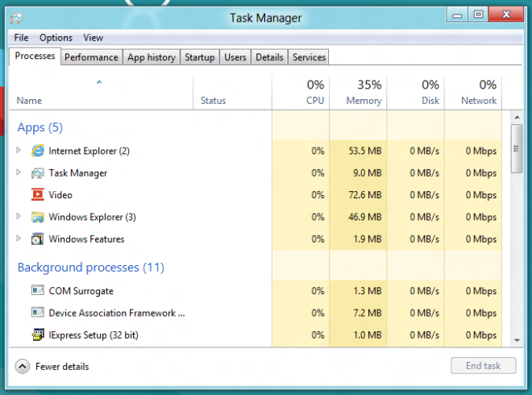Image resolution: width=532 pixels, height=395 pixels.
Task: Click the End task button
Action: (483, 366)
